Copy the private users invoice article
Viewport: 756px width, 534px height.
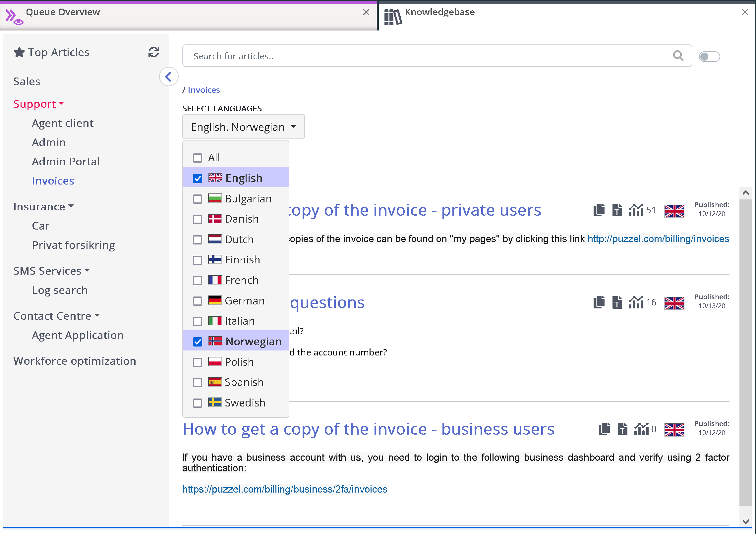[599, 210]
